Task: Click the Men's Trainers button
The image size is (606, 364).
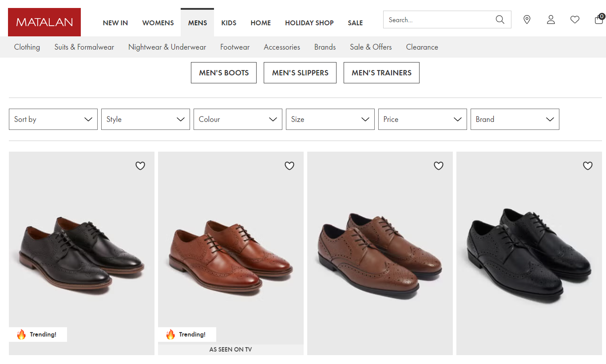Action: [x=381, y=73]
